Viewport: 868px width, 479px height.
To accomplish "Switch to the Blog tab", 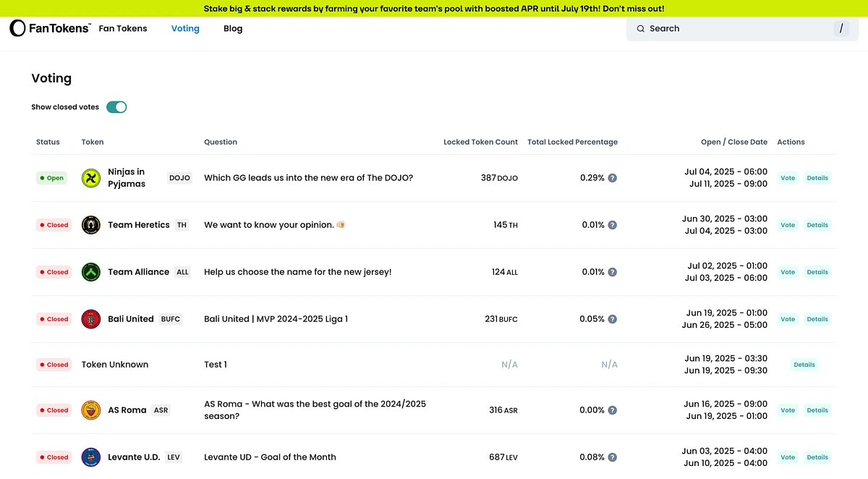I will click(232, 28).
